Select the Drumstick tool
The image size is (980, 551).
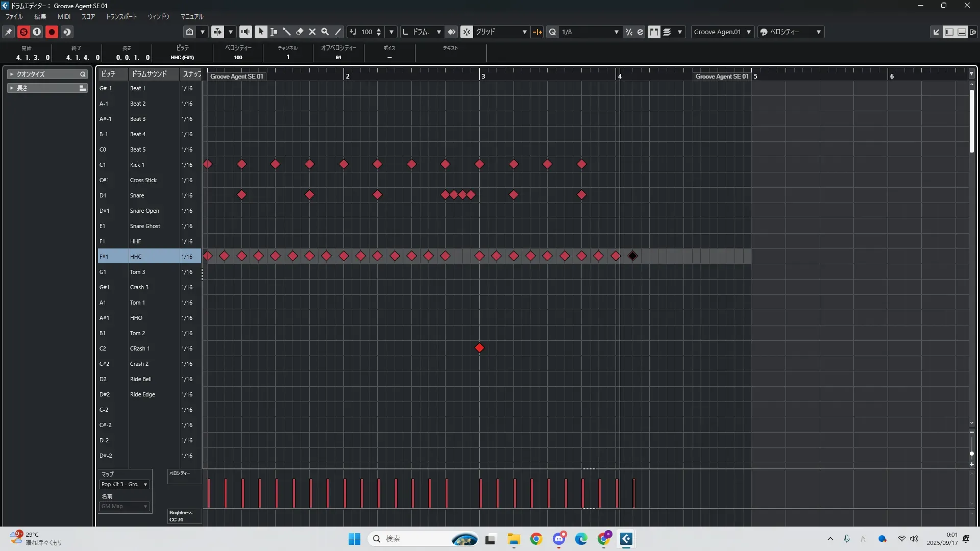[x=287, y=32]
